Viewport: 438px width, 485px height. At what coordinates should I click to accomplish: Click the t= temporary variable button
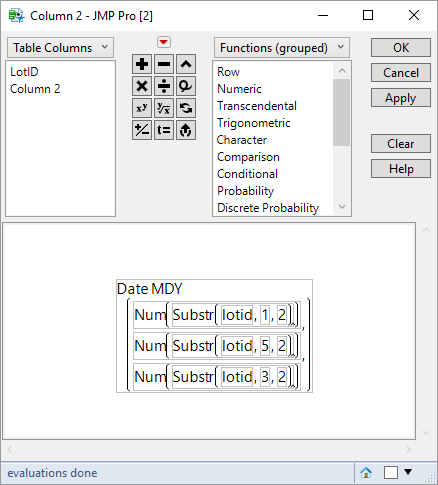pyautogui.click(x=164, y=130)
